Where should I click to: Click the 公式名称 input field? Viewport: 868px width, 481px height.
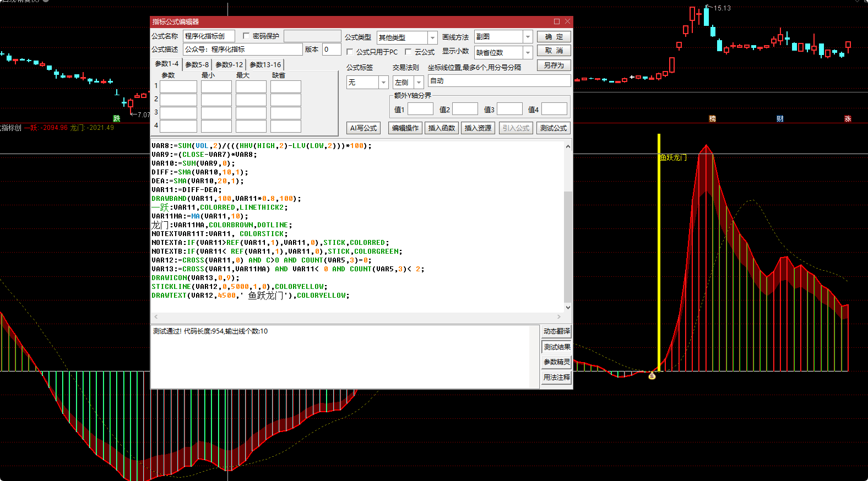209,36
